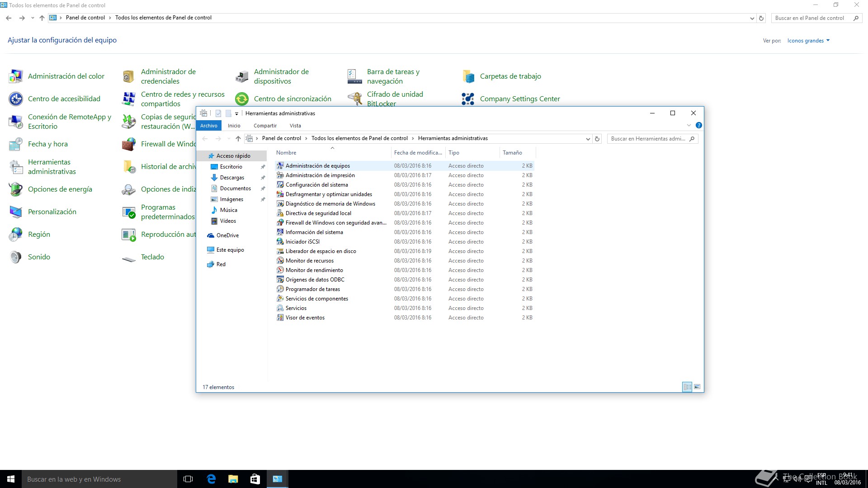This screenshot has width=868, height=488.
Task: Select Programador de tareas icon
Action: coord(280,289)
